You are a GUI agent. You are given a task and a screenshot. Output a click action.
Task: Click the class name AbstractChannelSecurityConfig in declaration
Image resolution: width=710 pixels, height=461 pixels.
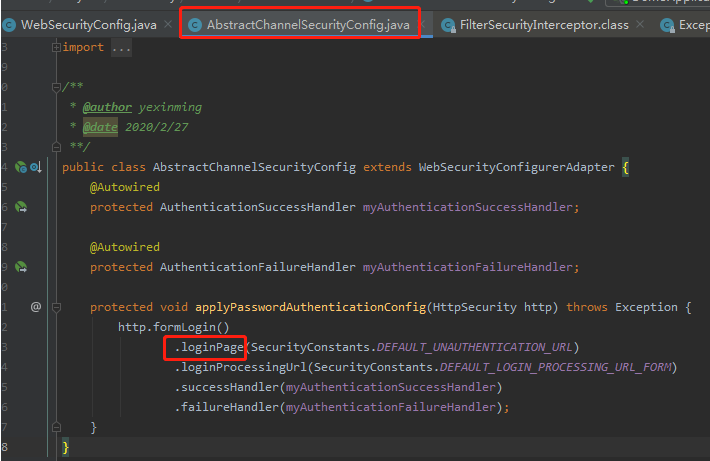coord(254,167)
